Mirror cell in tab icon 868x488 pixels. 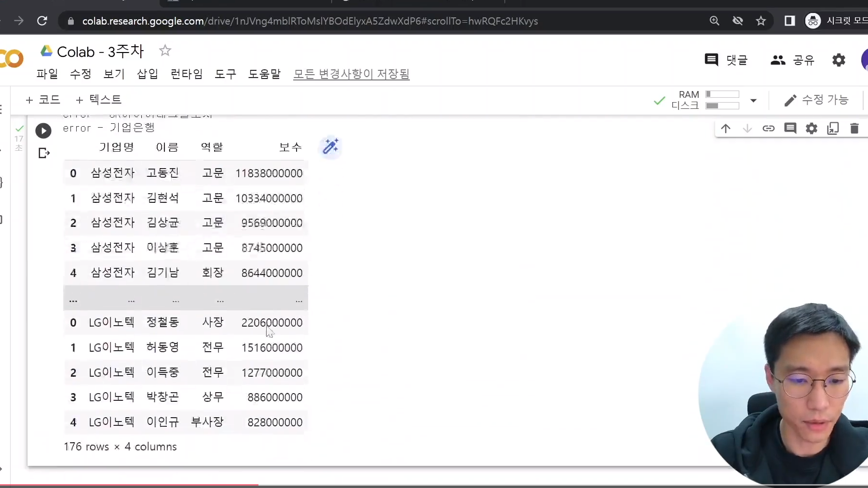tap(833, 128)
